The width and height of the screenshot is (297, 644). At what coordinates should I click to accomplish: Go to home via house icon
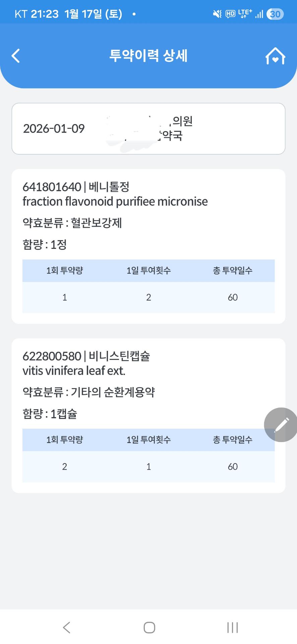pos(275,56)
